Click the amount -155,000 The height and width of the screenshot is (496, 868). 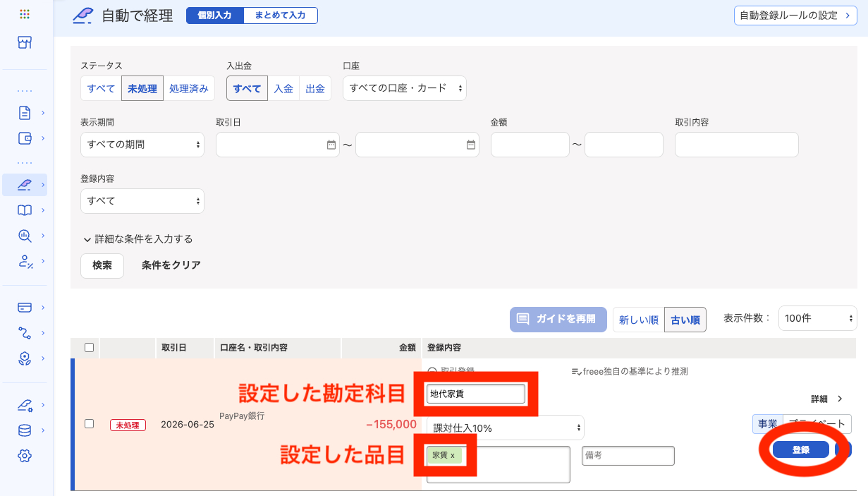[391, 425]
